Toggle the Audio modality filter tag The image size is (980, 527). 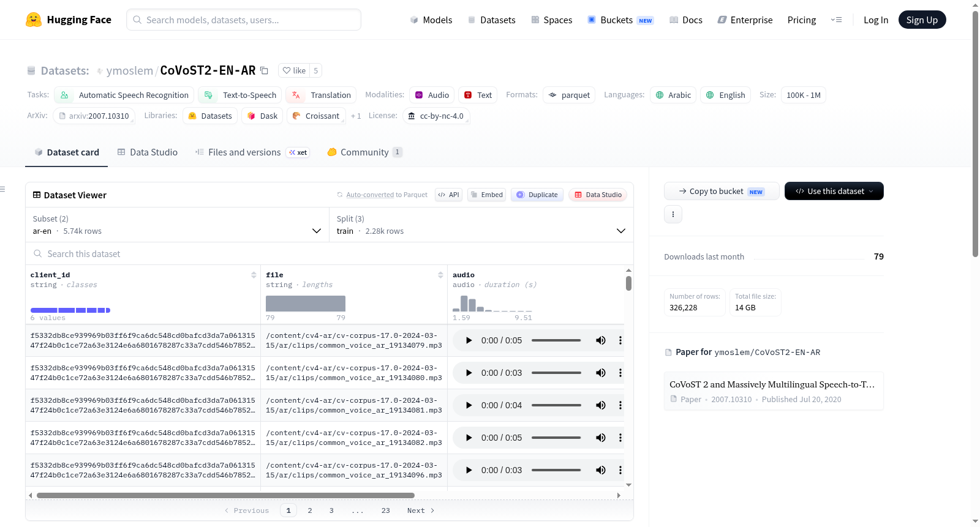tap(432, 95)
